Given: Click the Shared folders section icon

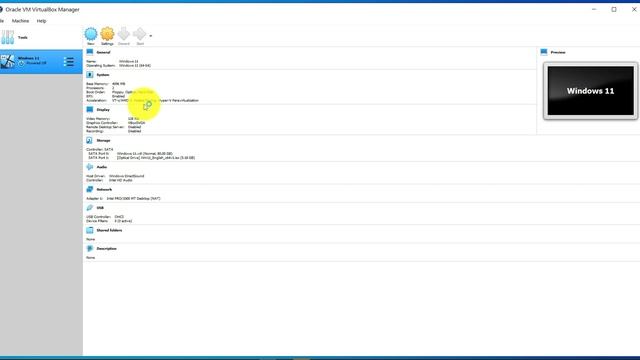Looking at the screenshot, I should pos(90,230).
